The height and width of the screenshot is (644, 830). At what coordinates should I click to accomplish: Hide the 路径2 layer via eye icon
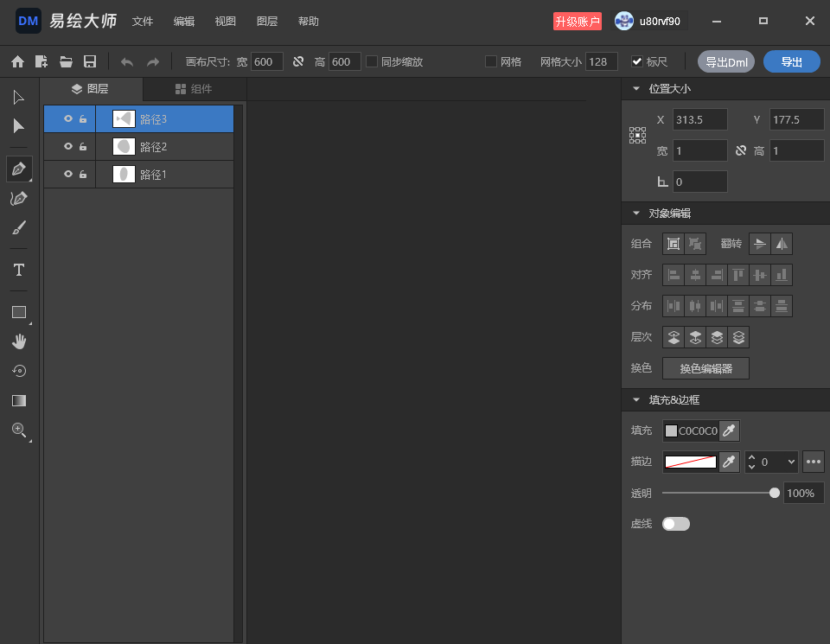[x=67, y=146]
